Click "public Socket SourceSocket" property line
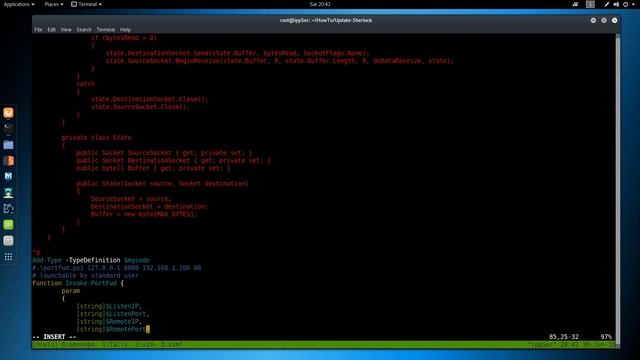 click(164, 153)
